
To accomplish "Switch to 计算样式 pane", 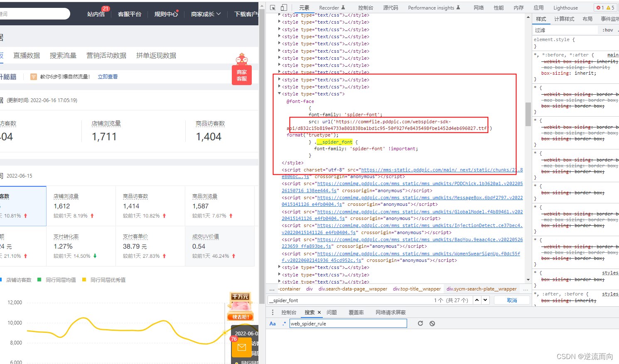I will pos(564,19).
